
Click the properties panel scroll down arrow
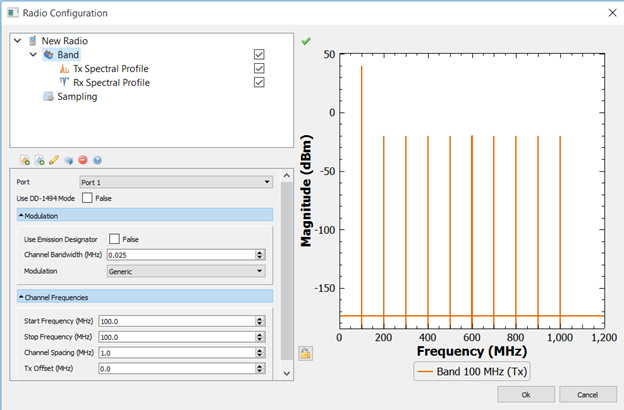point(287,373)
